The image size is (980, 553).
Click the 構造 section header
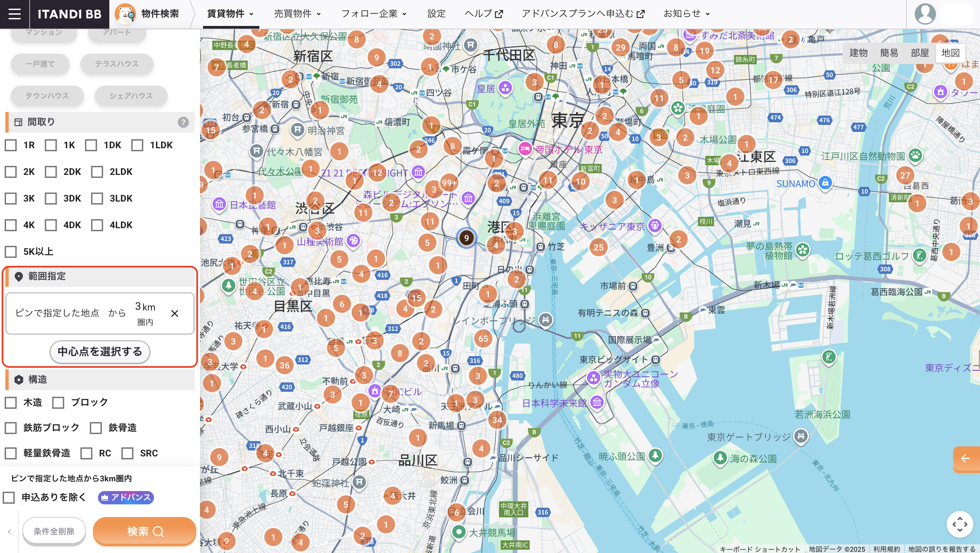click(x=100, y=379)
